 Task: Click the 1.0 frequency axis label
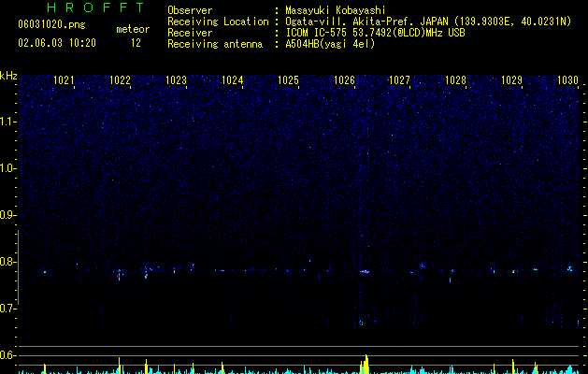[x=7, y=168]
